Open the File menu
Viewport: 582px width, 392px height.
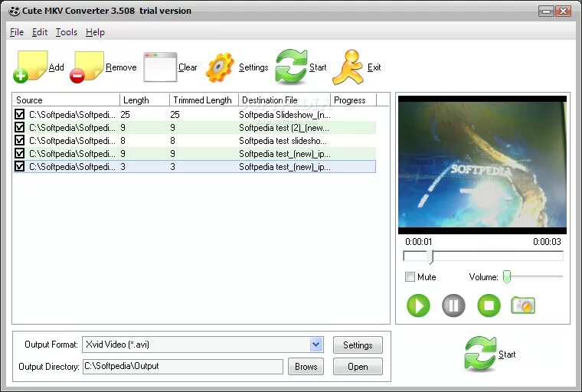tap(17, 32)
